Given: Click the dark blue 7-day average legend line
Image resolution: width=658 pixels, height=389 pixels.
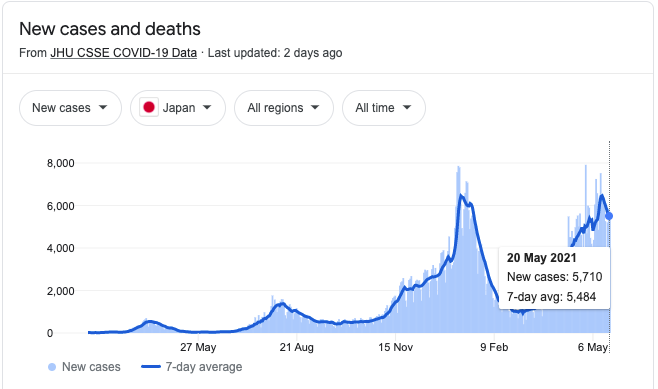Looking at the screenshot, I should click(151, 367).
